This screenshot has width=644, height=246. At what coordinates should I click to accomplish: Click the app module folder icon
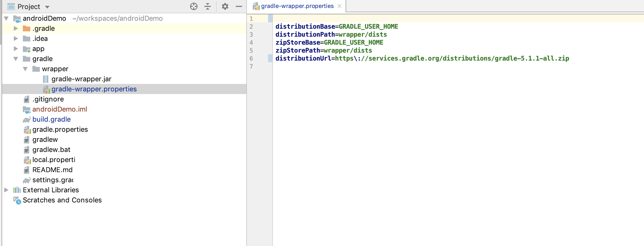point(27,49)
